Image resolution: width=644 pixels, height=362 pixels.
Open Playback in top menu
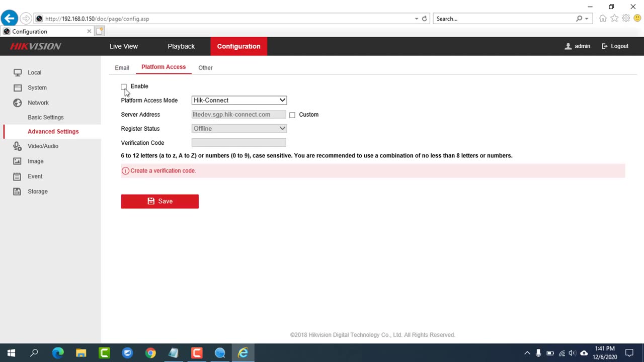[x=181, y=46]
